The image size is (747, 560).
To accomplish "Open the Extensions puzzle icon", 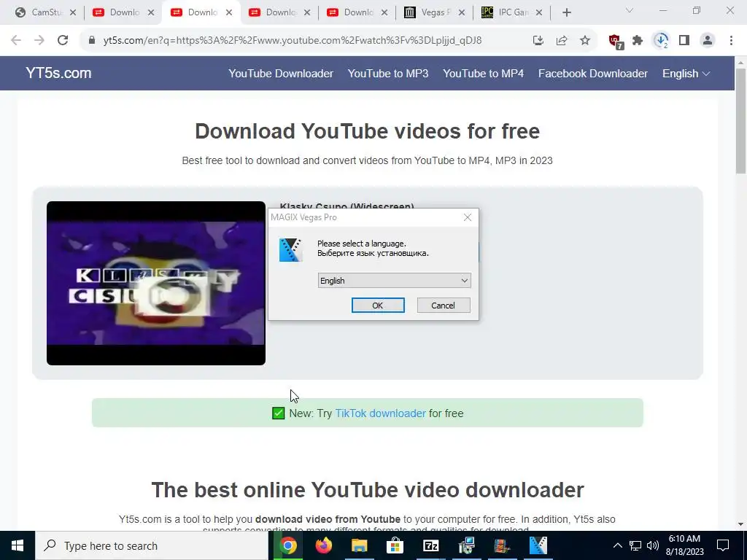I will (x=638, y=41).
